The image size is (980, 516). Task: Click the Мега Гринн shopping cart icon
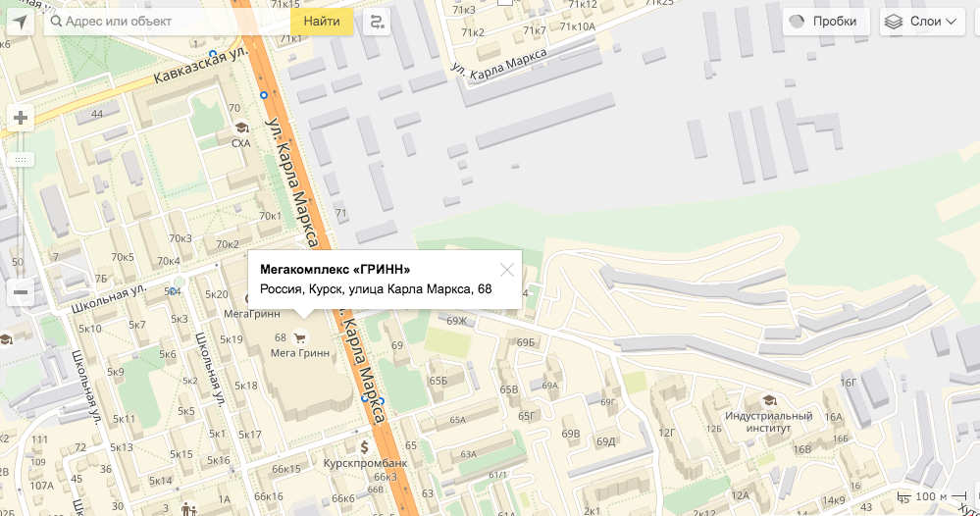tap(300, 338)
